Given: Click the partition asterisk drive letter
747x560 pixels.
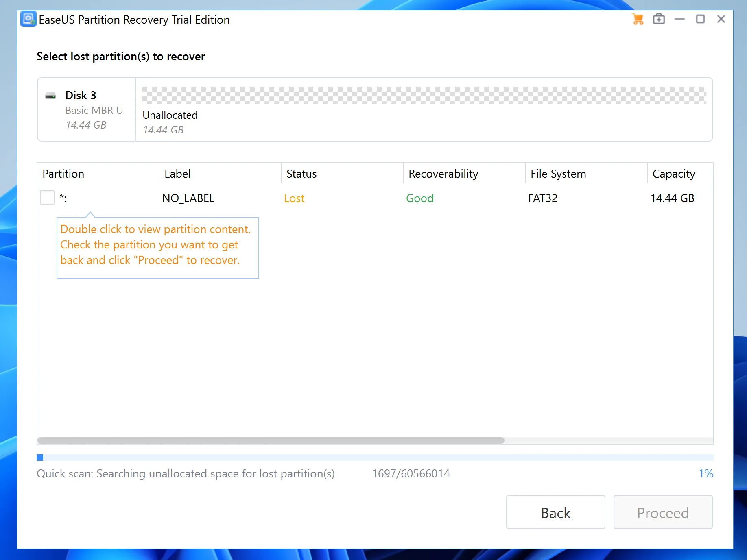Looking at the screenshot, I should point(63,198).
